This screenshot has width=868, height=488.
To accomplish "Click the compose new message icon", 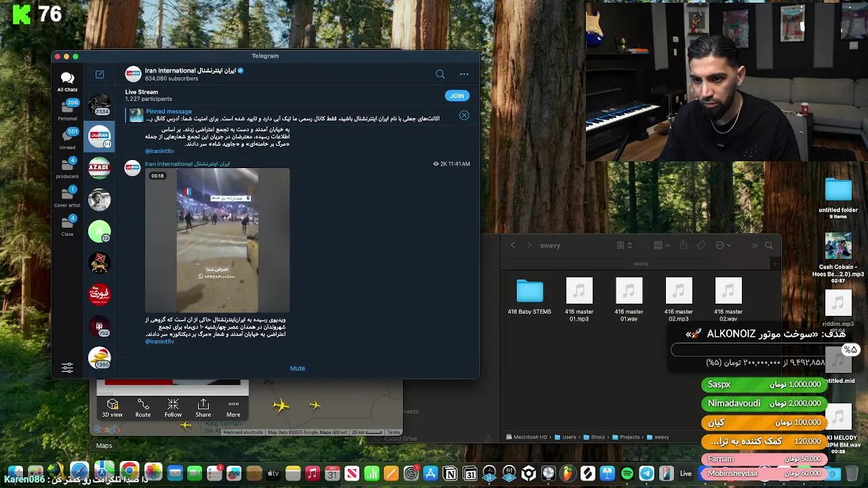I will pos(100,74).
